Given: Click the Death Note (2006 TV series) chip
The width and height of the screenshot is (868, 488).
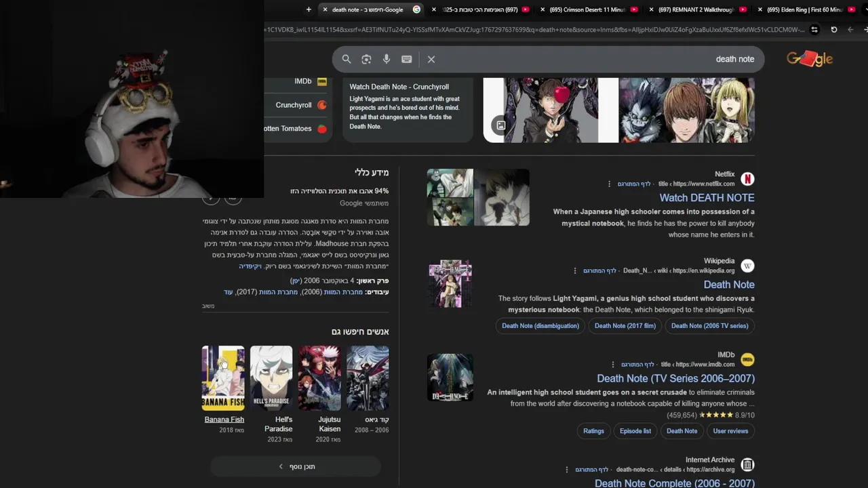Looking at the screenshot, I should click(709, 326).
